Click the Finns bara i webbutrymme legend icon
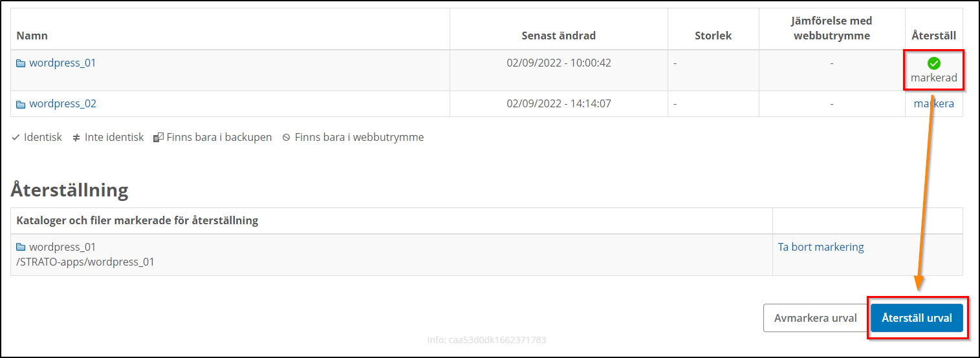Screen dimensions: 980x358 tap(287, 138)
